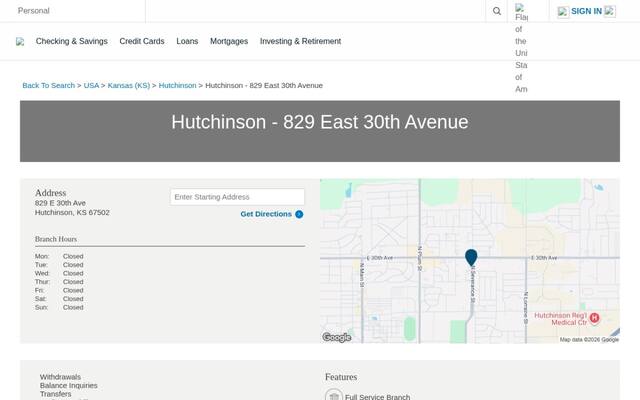Click the icon right of SIGN IN
This screenshot has height=400, width=640.
click(609, 11)
